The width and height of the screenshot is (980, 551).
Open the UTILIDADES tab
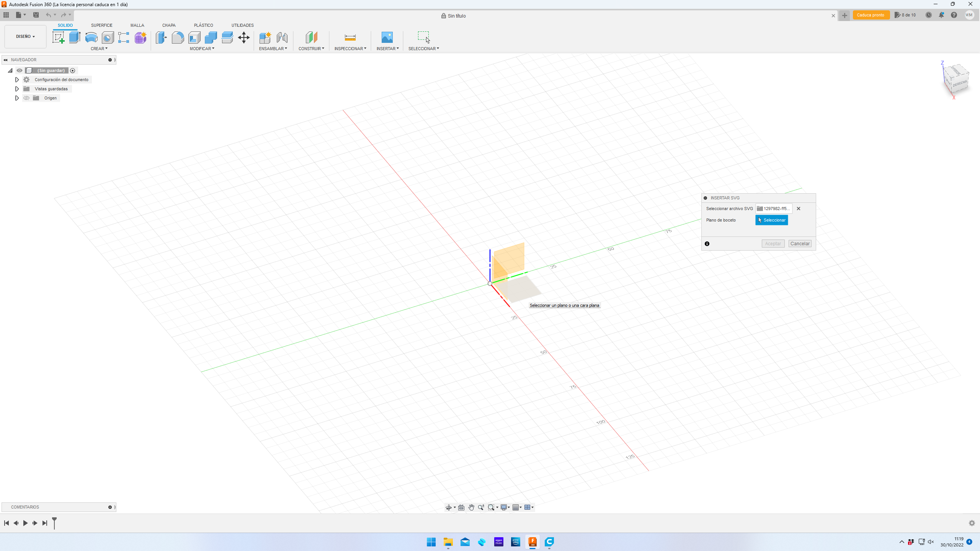(242, 25)
